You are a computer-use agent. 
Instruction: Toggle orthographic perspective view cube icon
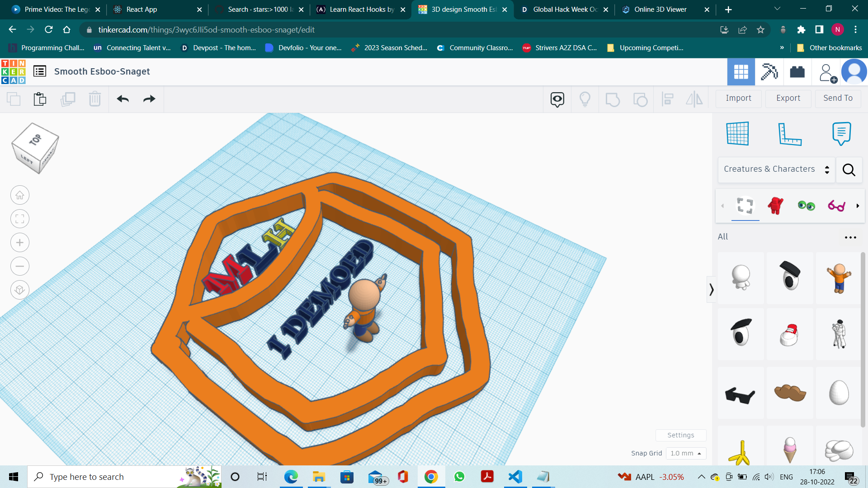[x=20, y=290]
